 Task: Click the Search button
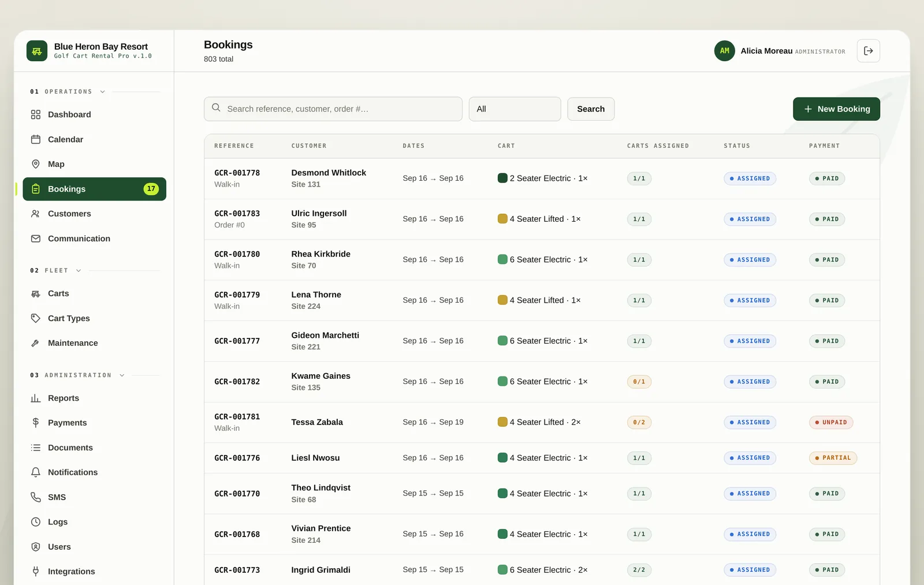pos(591,109)
